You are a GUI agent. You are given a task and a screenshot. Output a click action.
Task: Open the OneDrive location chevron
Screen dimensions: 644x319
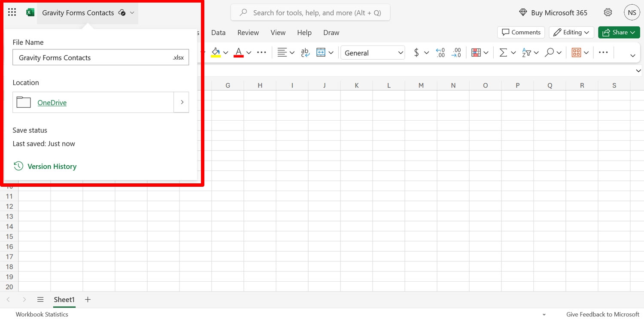point(182,102)
